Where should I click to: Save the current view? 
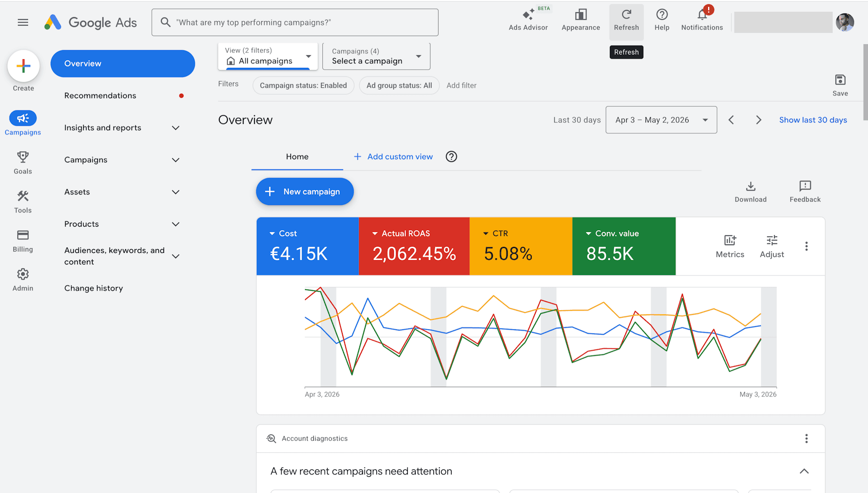point(840,85)
